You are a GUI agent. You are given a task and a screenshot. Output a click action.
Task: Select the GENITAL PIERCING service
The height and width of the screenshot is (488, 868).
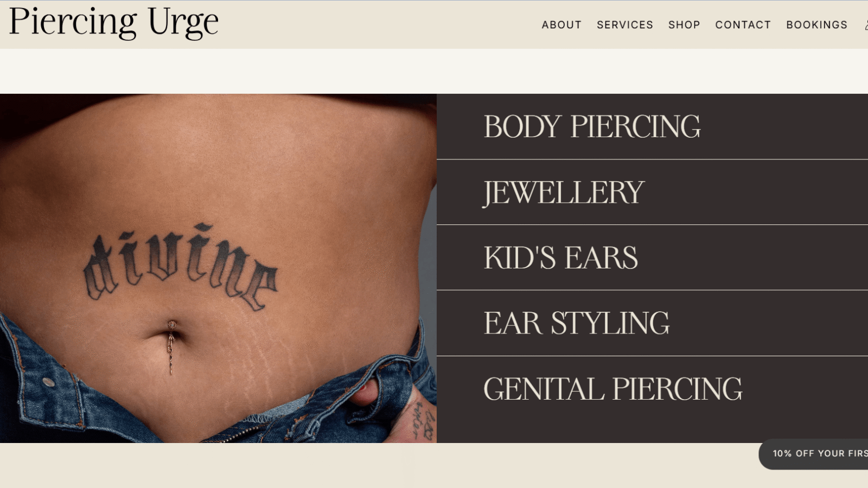click(612, 389)
